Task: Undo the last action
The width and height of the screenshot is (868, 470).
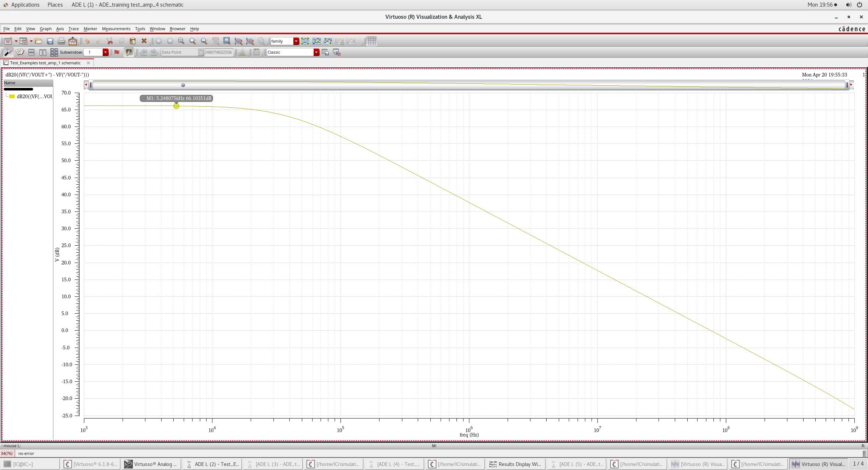Action: pos(87,41)
